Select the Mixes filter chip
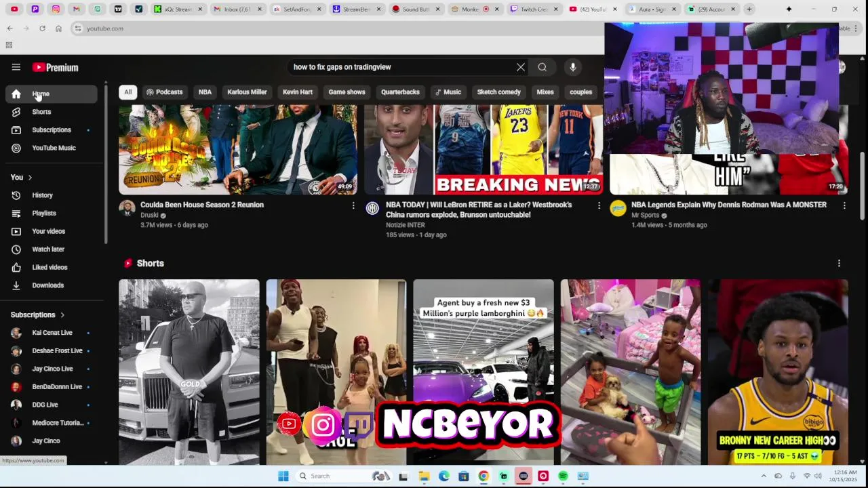The width and height of the screenshot is (868, 488). click(545, 92)
